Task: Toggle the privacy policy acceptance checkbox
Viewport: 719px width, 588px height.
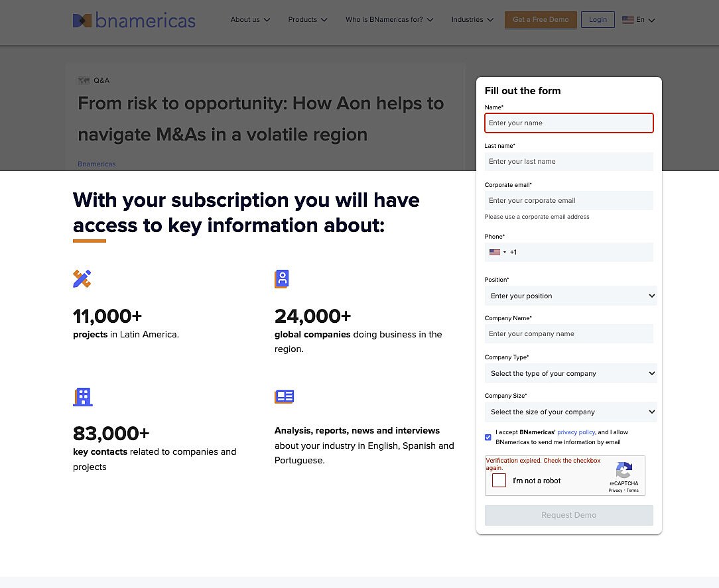Action: [488, 438]
